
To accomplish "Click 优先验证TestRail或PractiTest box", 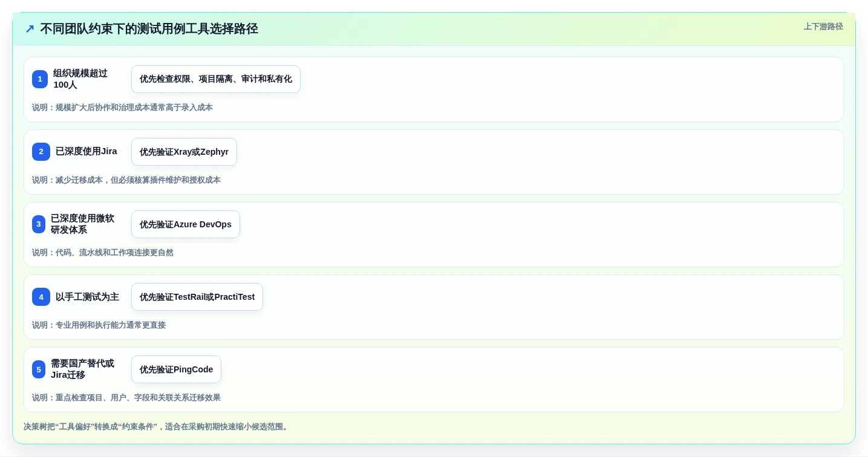I will [197, 297].
